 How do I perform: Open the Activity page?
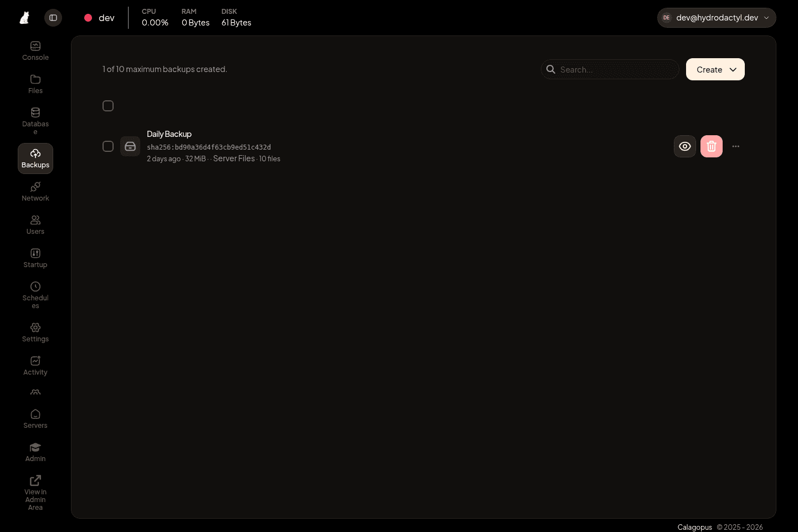(x=35, y=366)
